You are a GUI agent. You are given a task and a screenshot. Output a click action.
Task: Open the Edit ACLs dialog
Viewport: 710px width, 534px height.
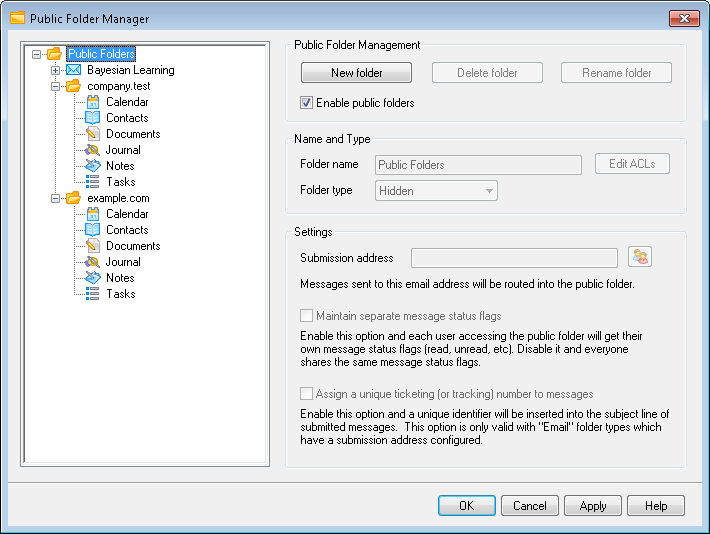click(632, 164)
